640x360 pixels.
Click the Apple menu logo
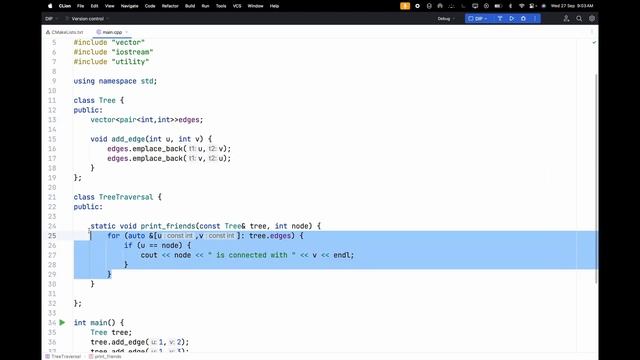pyautogui.click(x=50, y=6)
